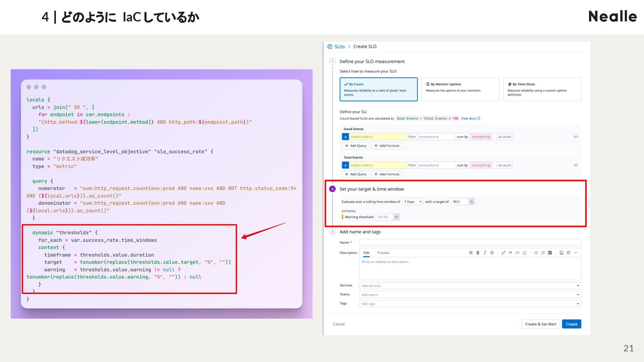Toggle Good Events as count option

point(504,137)
